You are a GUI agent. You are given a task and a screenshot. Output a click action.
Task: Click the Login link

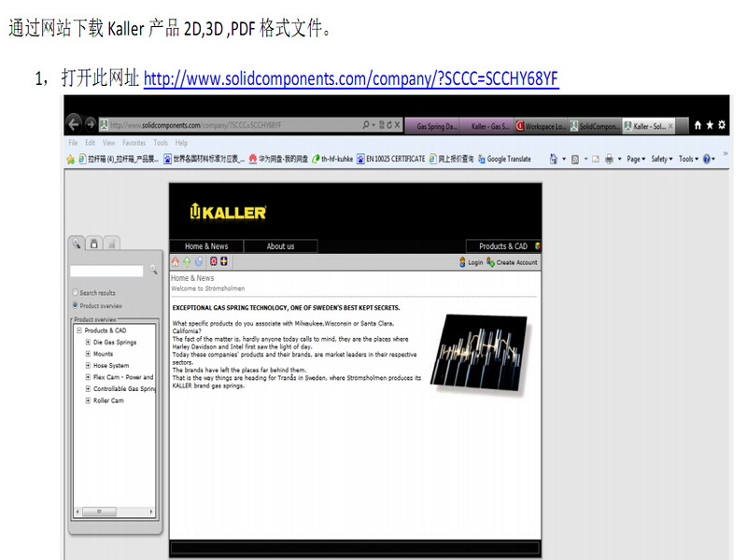472,263
